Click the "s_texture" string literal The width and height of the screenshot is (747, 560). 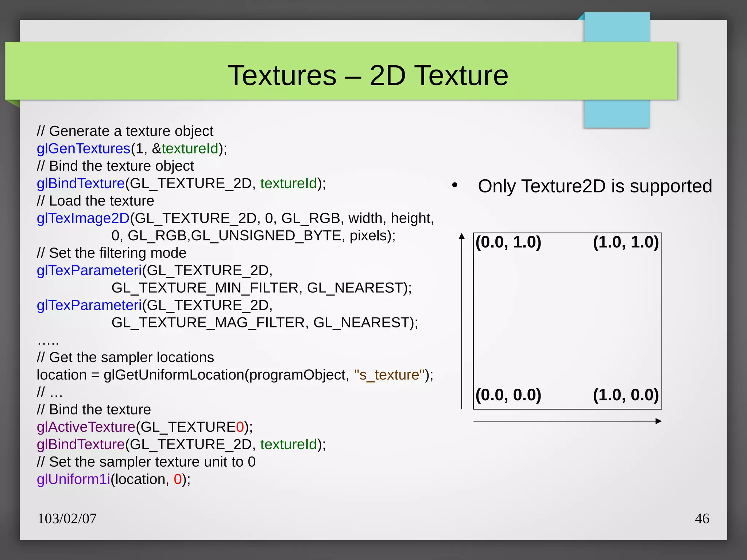(x=389, y=375)
